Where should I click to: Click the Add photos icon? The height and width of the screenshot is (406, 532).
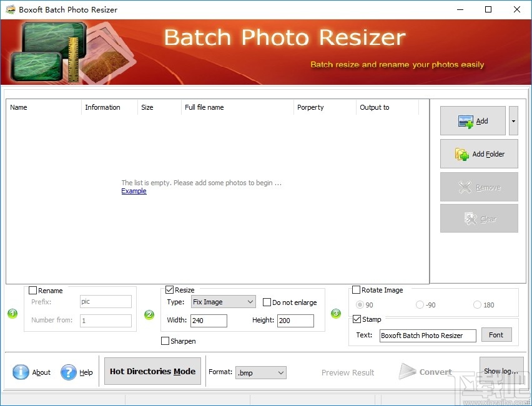pos(465,120)
